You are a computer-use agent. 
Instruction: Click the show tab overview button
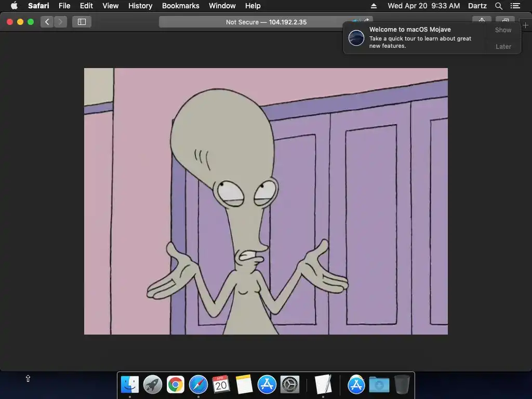click(x=505, y=20)
